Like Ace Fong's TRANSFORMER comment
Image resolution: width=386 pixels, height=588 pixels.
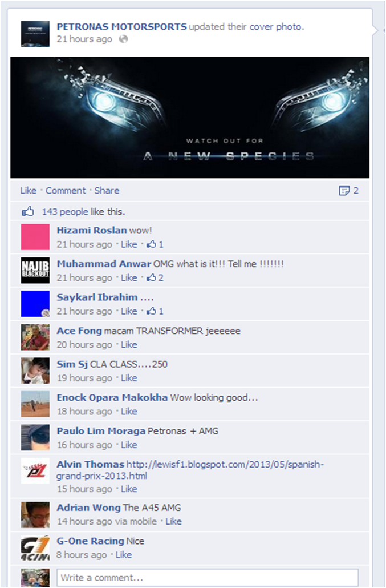point(129,345)
